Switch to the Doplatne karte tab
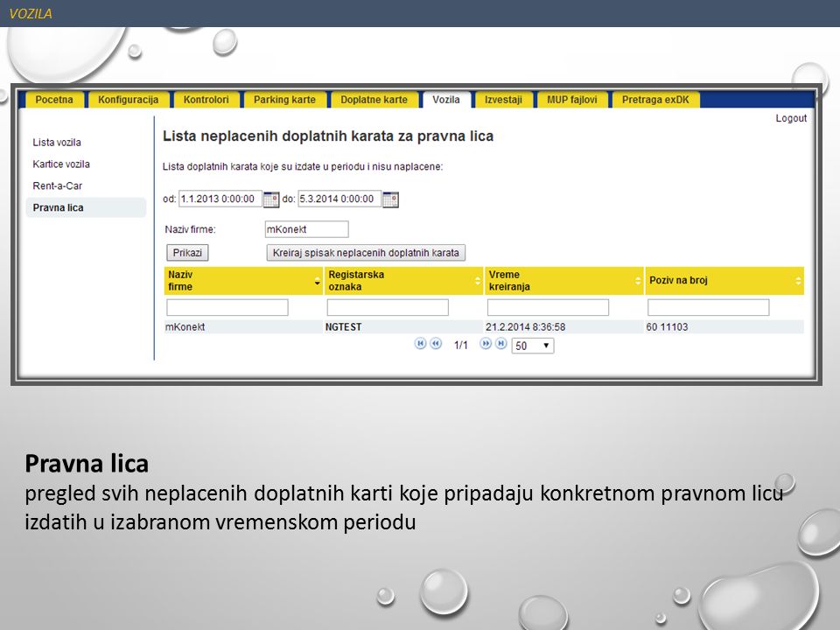The height and width of the screenshot is (630, 840). click(374, 100)
